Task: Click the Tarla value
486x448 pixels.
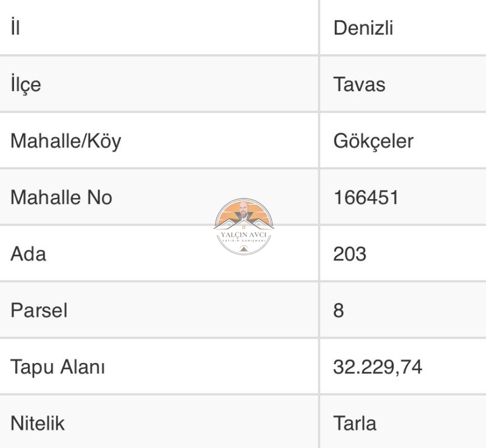Action: (x=355, y=423)
